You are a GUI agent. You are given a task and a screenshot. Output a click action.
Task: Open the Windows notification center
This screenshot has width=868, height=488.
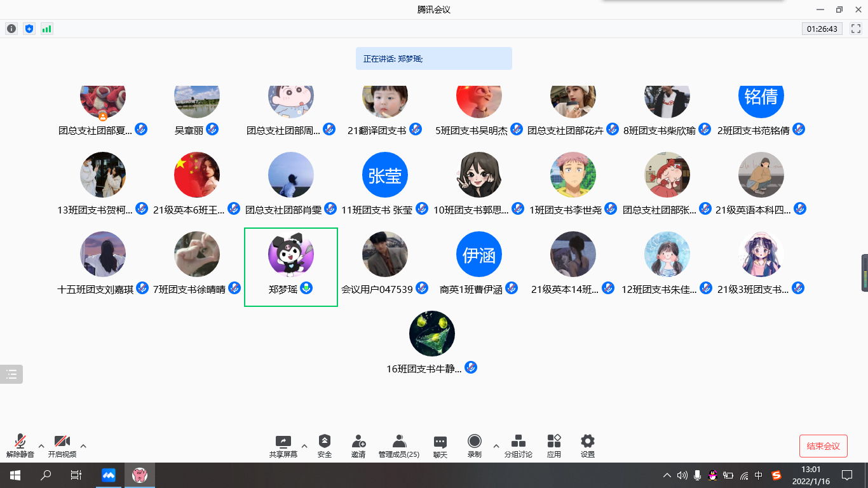pyautogui.click(x=846, y=475)
